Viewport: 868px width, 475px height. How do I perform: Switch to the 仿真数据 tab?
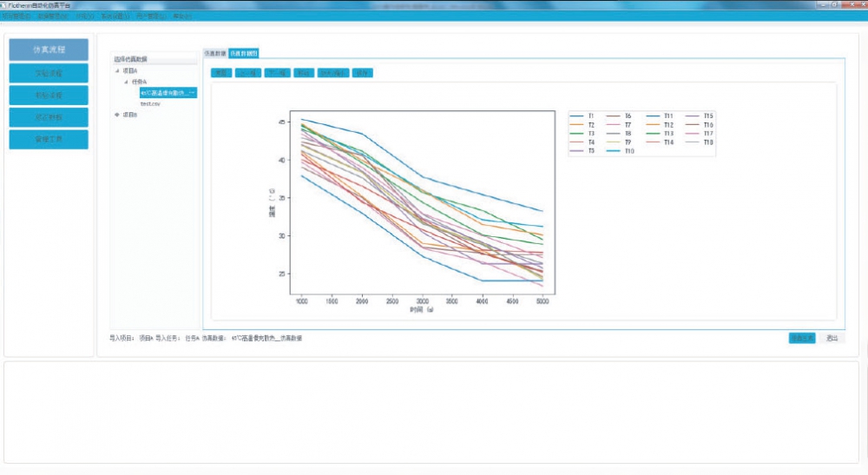pos(214,53)
